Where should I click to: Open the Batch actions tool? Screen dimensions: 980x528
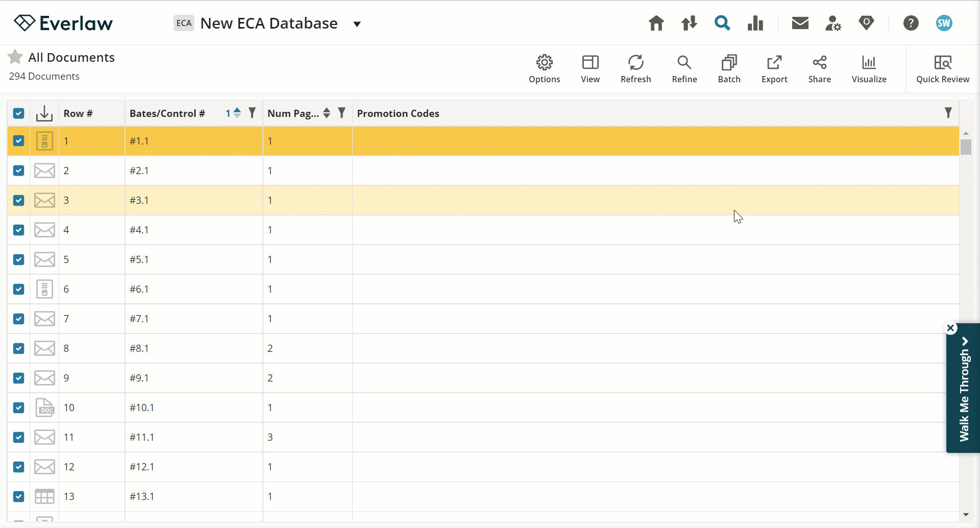(x=729, y=69)
